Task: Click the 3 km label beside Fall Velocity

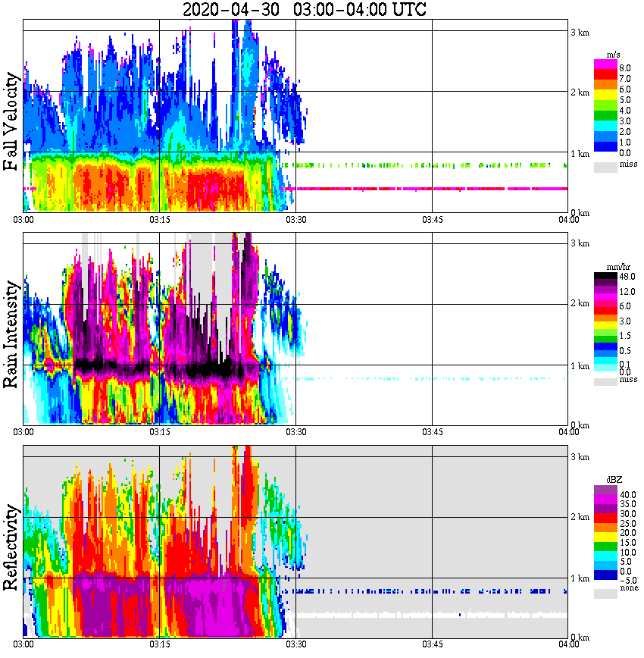Action: coord(580,33)
